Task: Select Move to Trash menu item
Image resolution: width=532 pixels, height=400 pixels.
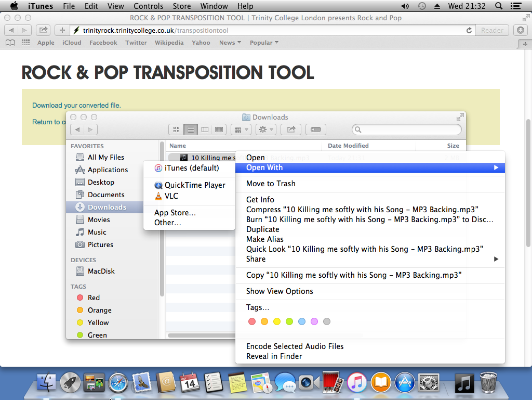Action: pyautogui.click(x=370, y=184)
